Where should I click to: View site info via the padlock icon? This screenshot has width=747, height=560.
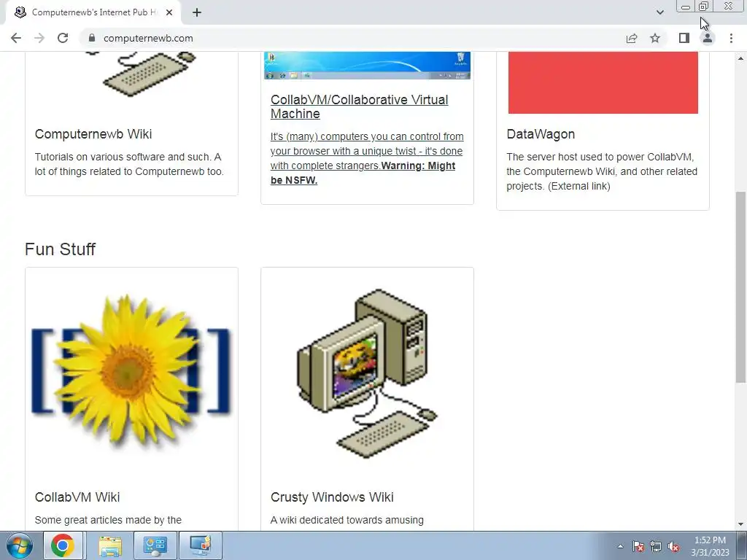coord(92,38)
